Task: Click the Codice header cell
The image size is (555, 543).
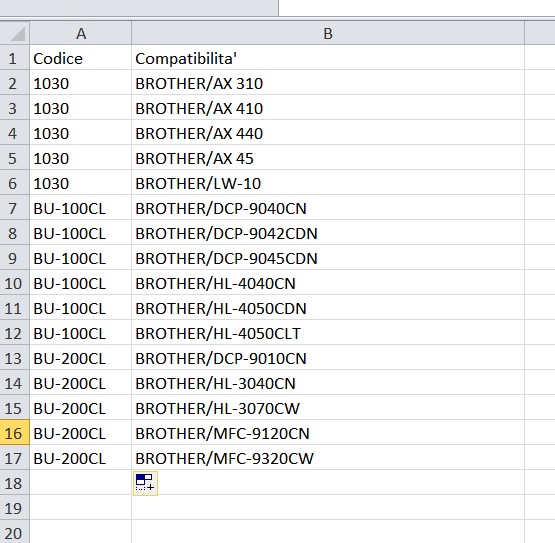Action: point(81,58)
